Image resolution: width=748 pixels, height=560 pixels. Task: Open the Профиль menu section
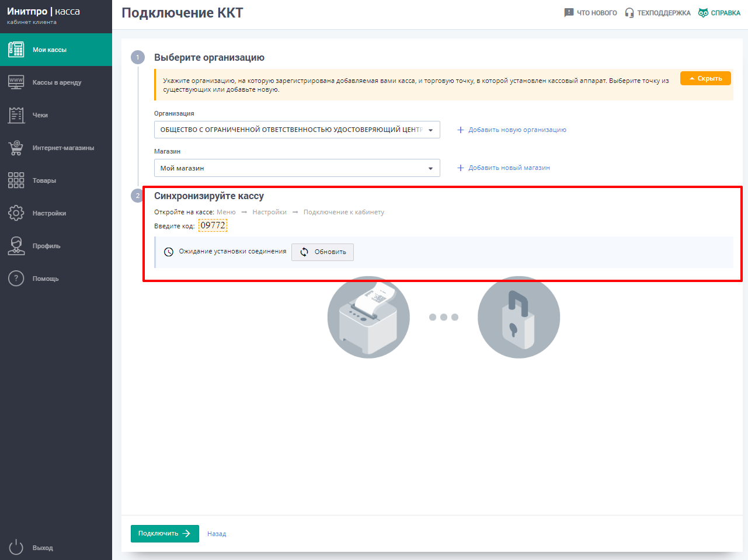(x=56, y=246)
